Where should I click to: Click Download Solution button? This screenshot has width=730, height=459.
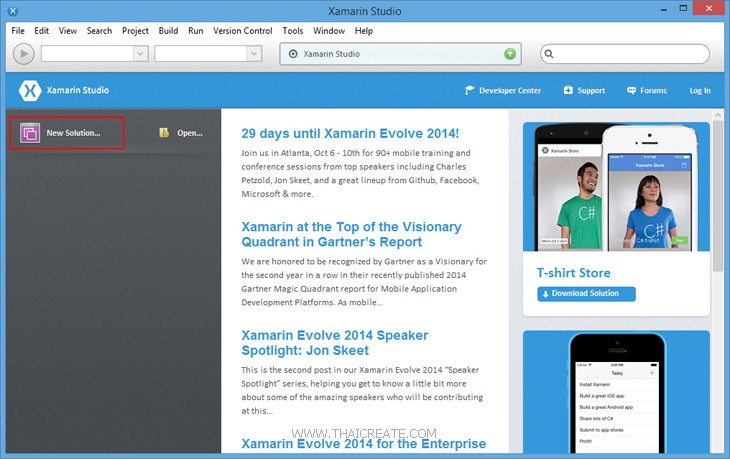coord(586,294)
